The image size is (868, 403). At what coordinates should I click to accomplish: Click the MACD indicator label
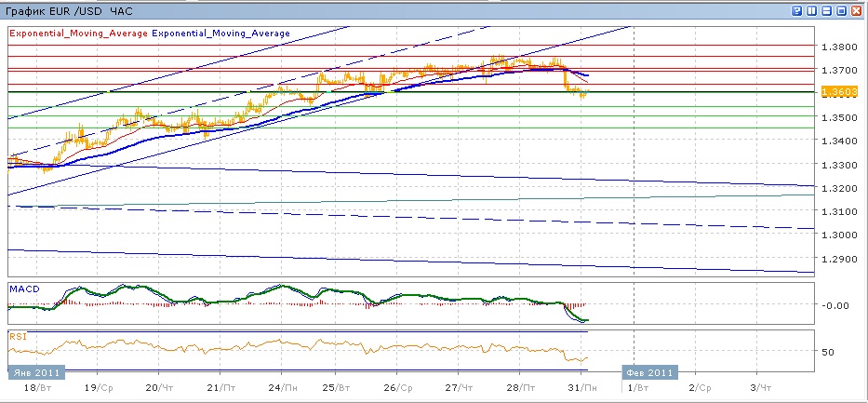[x=22, y=289]
